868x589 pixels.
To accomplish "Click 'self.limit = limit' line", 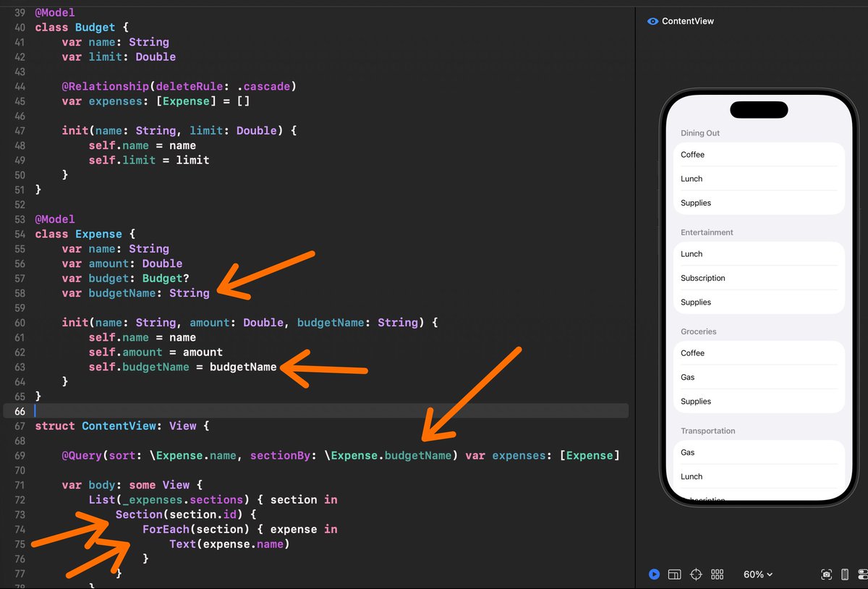I will coord(149,161).
